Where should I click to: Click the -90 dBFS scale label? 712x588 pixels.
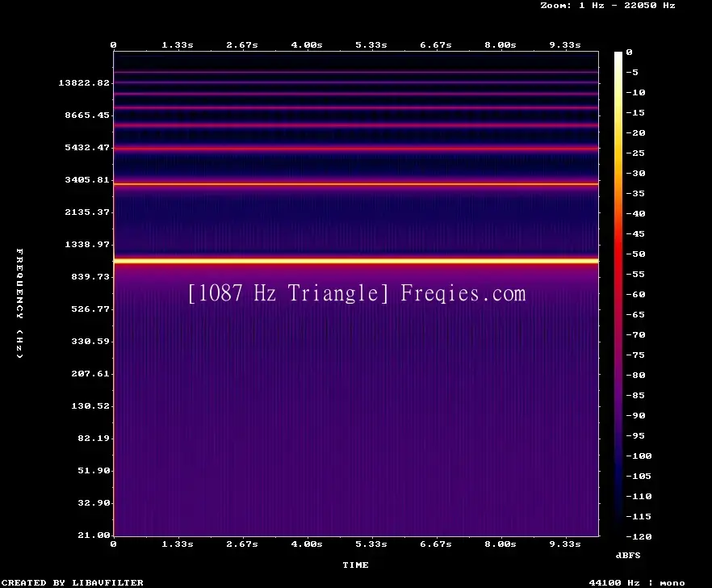click(x=635, y=415)
